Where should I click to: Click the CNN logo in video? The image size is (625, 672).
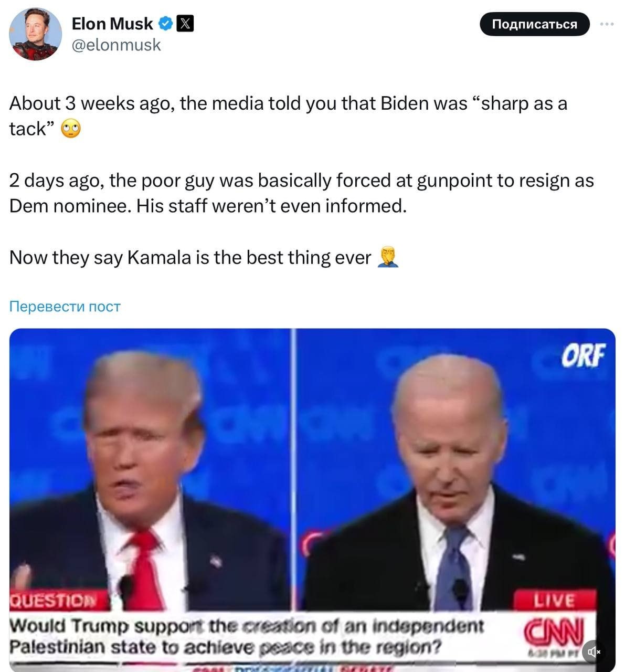pyautogui.click(x=554, y=631)
